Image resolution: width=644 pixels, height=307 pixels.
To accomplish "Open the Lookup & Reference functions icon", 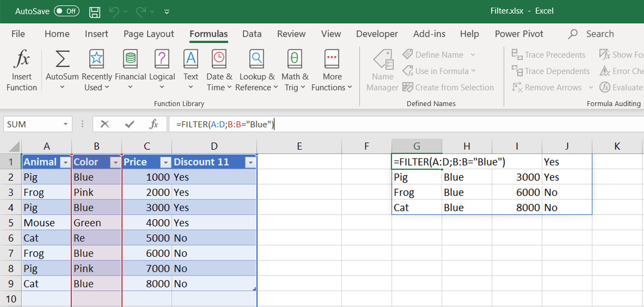I will click(256, 59).
